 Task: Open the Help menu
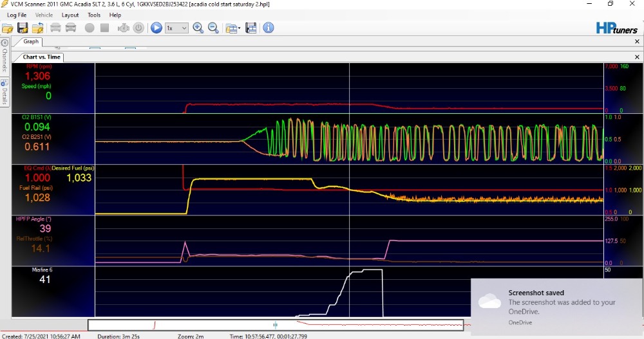115,15
